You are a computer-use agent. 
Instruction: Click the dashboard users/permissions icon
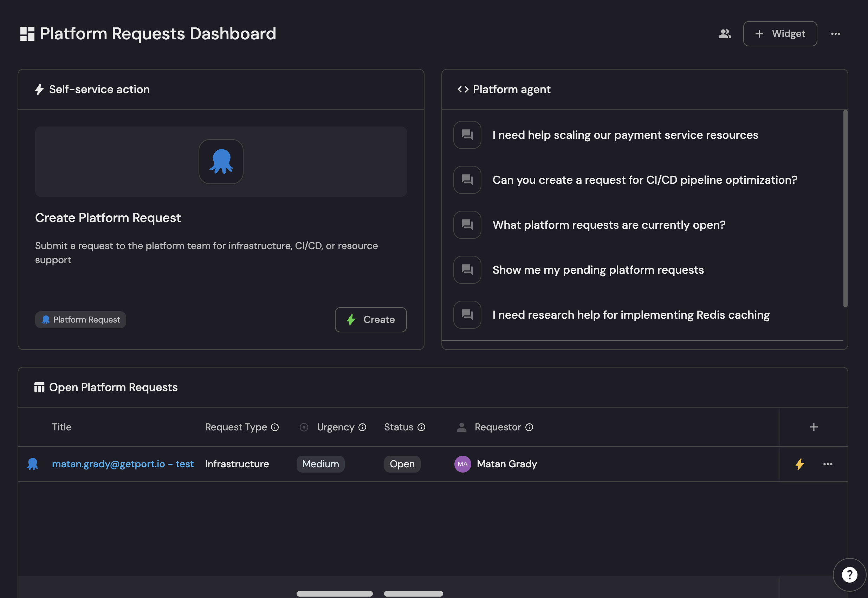[x=725, y=34]
